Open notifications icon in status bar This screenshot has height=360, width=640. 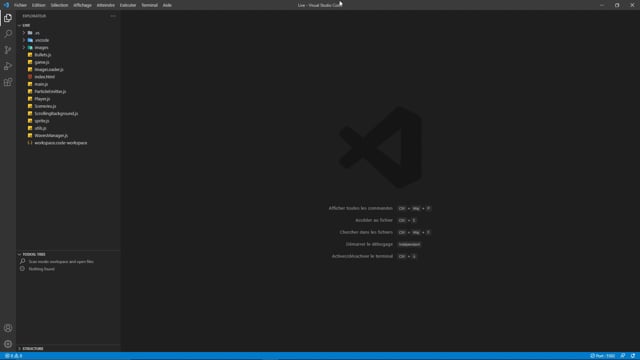coord(633,356)
